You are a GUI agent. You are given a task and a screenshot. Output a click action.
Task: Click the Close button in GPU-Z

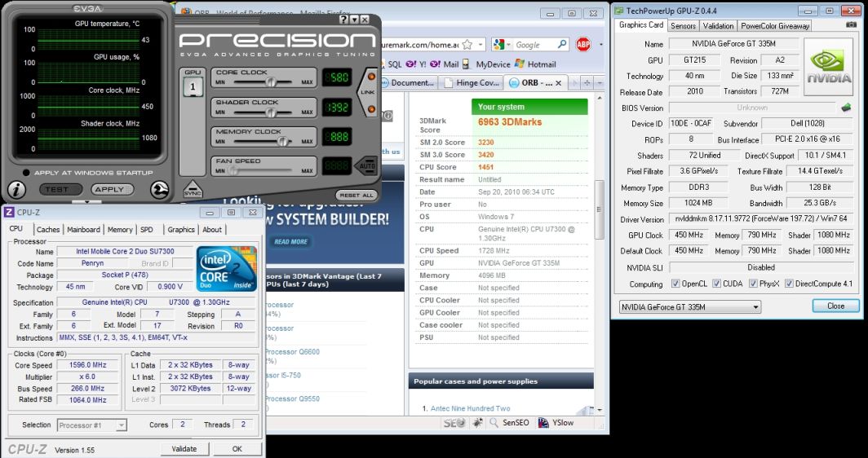click(835, 306)
